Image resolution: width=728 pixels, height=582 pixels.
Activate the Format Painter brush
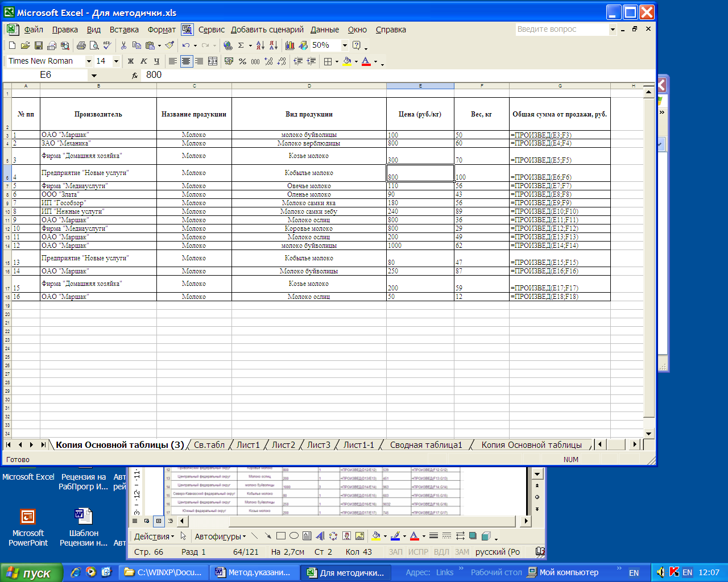pyautogui.click(x=169, y=45)
